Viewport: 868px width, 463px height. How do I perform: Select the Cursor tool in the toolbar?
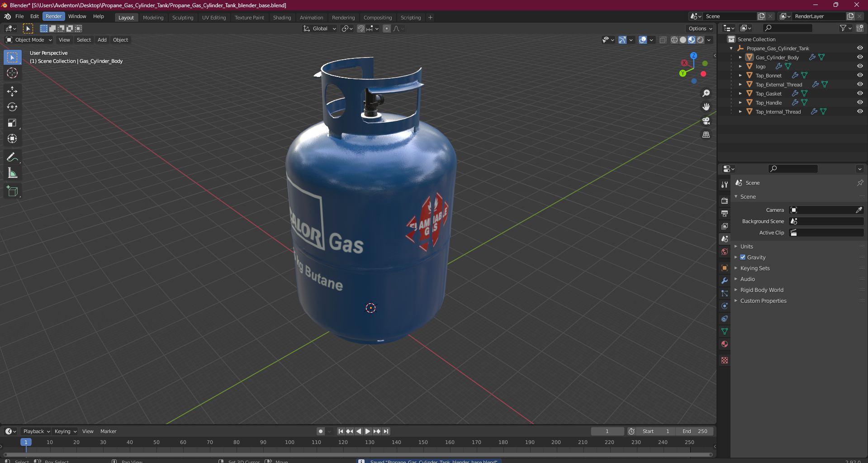12,73
